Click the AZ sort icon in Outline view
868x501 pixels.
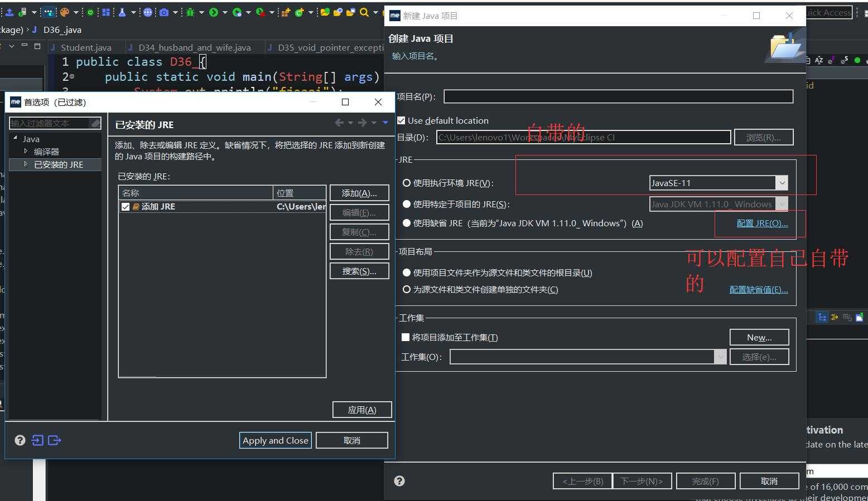click(x=819, y=60)
